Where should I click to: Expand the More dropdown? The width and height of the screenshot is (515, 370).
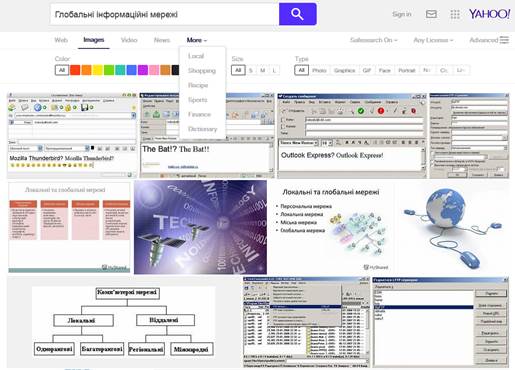pyautogui.click(x=197, y=40)
